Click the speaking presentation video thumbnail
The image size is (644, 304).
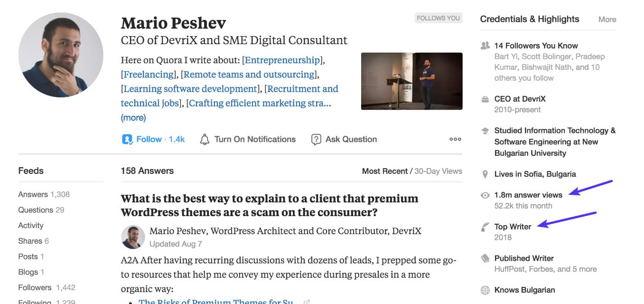pyautogui.click(x=411, y=81)
